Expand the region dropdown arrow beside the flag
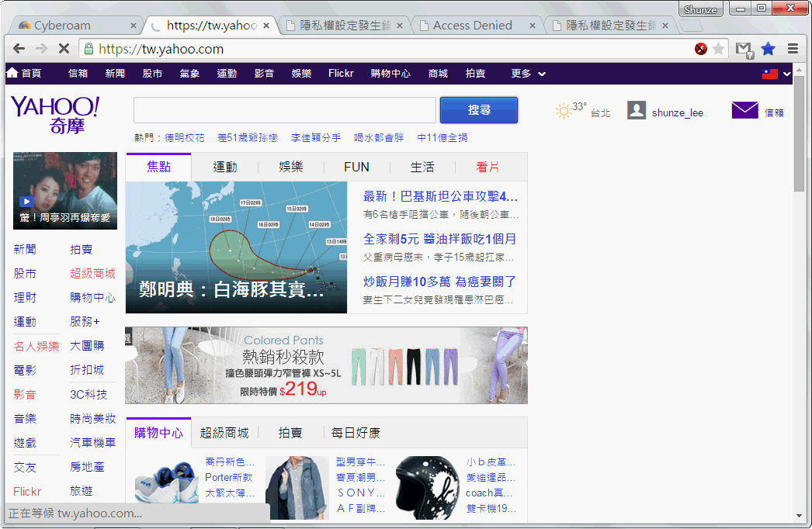 click(x=786, y=74)
